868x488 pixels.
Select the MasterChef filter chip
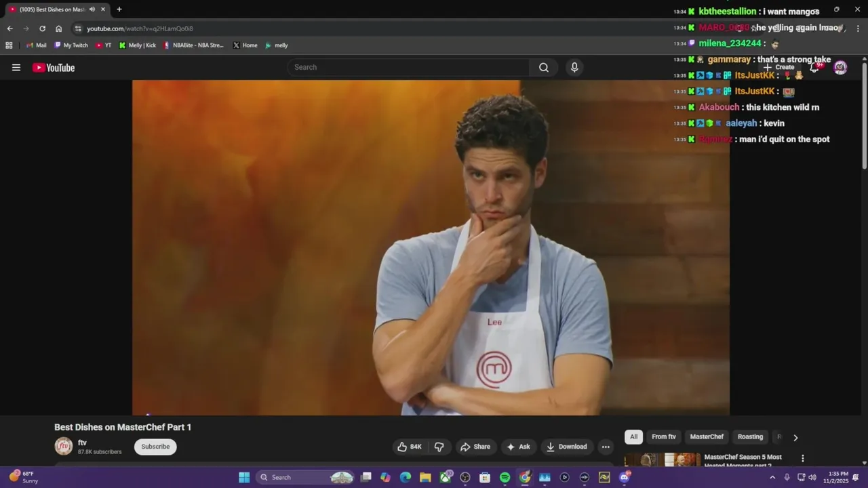[x=707, y=437]
